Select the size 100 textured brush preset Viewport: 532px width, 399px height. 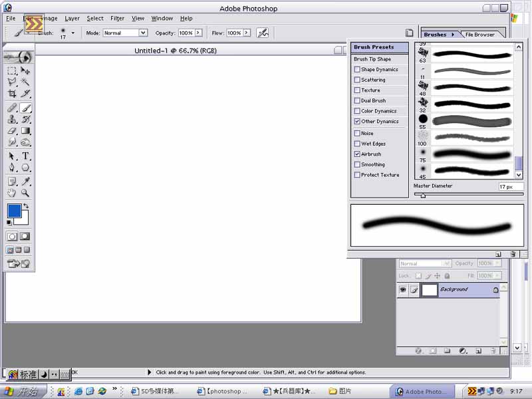464,138
